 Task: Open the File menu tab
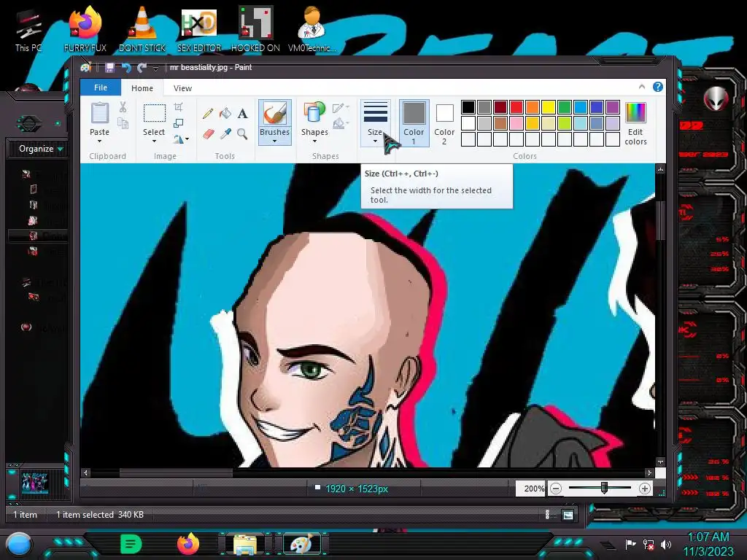(x=101, y=87)
